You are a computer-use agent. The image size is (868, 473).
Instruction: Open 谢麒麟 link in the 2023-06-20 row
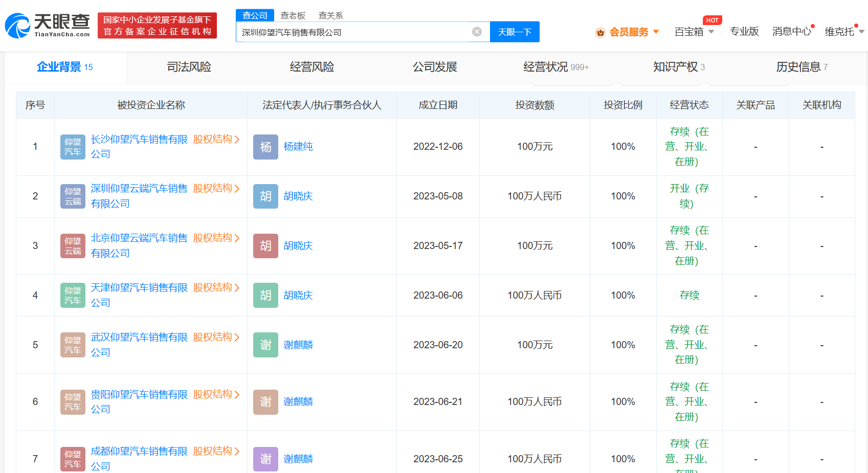298,345
